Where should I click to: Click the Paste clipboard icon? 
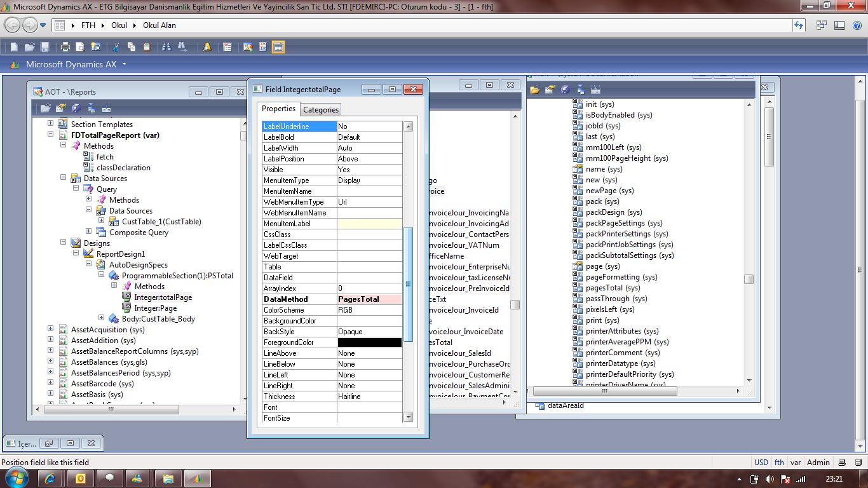pyautogui.click(x=146, y=47)
